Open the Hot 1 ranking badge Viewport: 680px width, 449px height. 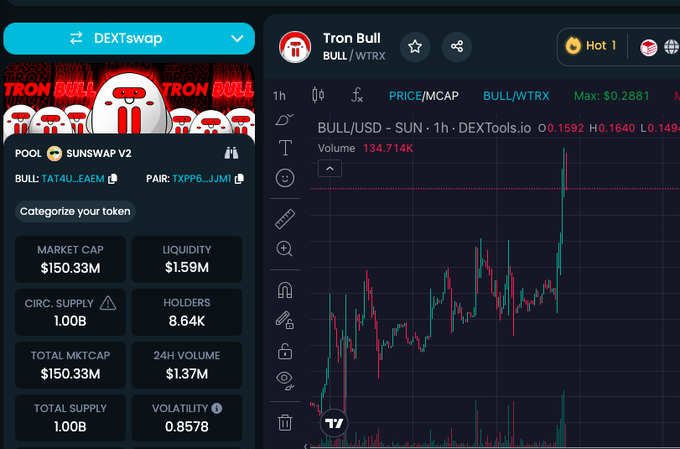point(590,46)
